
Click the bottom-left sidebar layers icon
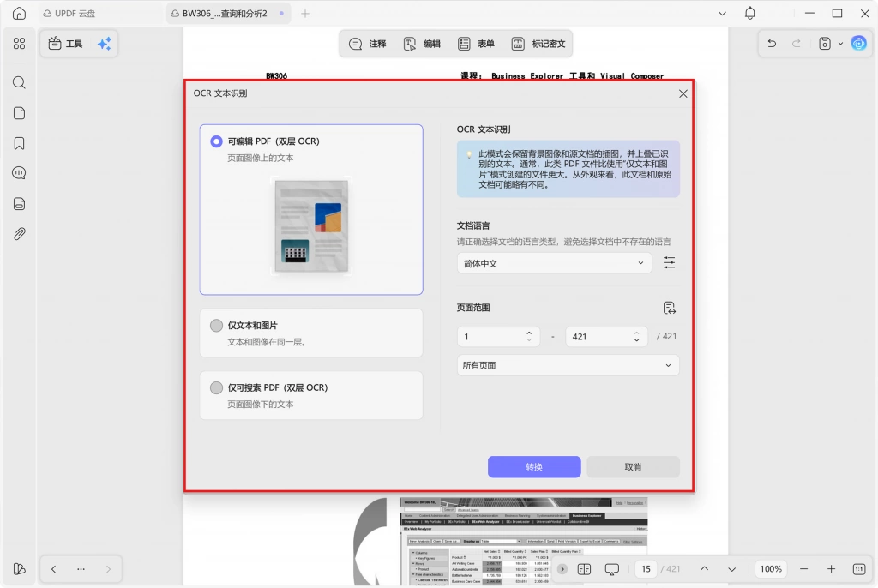coord(19,569)
